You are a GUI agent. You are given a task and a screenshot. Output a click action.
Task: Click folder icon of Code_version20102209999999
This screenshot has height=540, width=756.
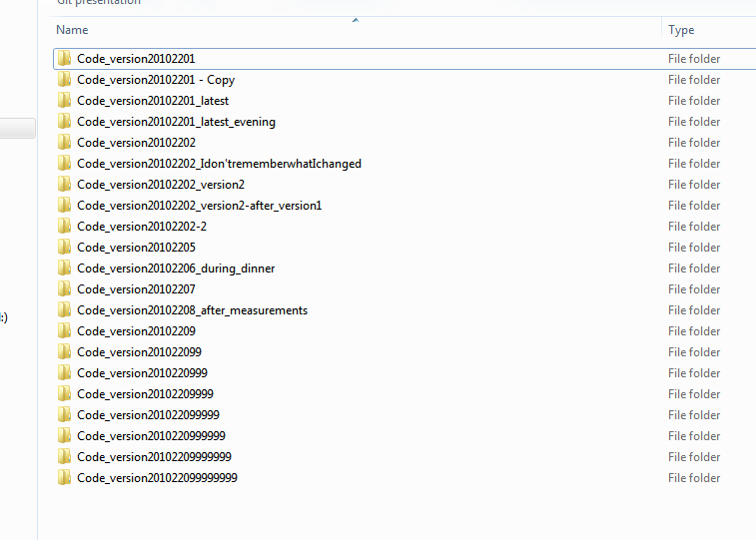click(64, 457)
